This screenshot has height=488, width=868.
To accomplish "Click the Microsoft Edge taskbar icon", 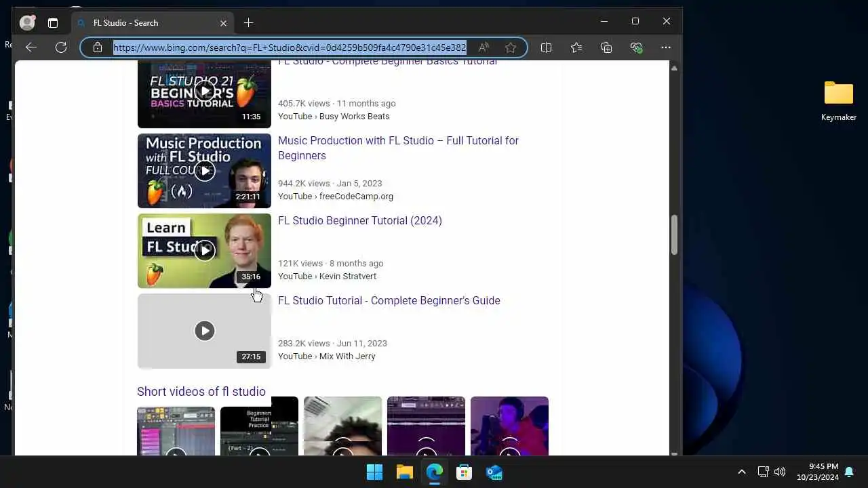I will coord(434,472).
